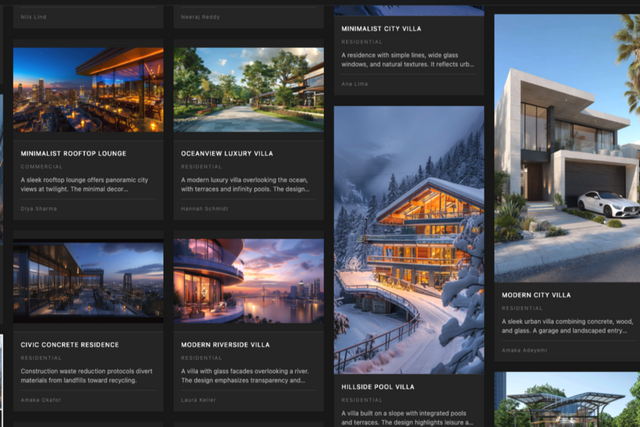Click author name Laura Keller
The height and width of the screenshot is (427, 640).
pyautogui.click(x=198, y=399)
